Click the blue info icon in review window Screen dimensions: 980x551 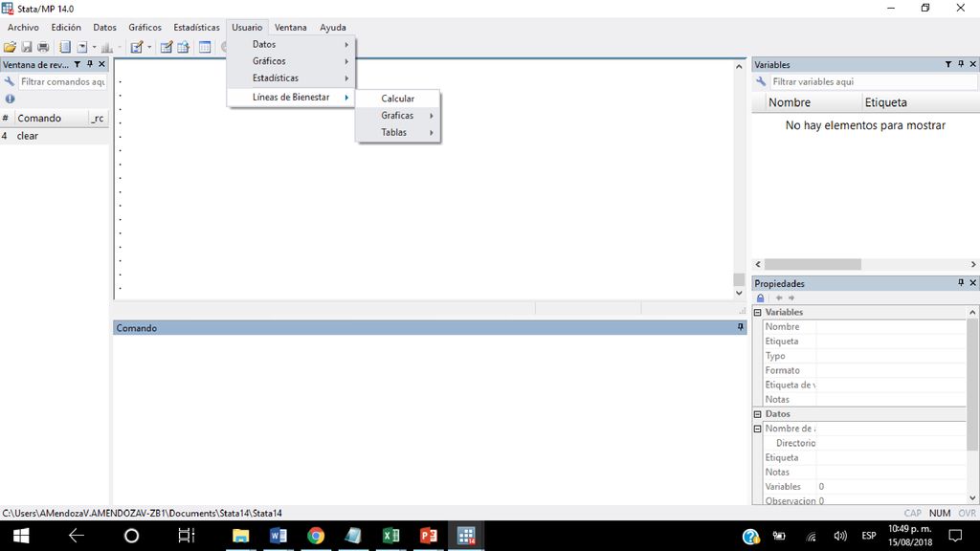10,99
